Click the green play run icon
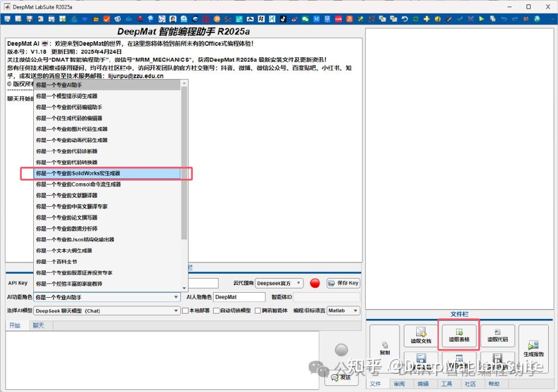Image resolution: width=558 pixels, height=392 pixels. pos(482,19)
